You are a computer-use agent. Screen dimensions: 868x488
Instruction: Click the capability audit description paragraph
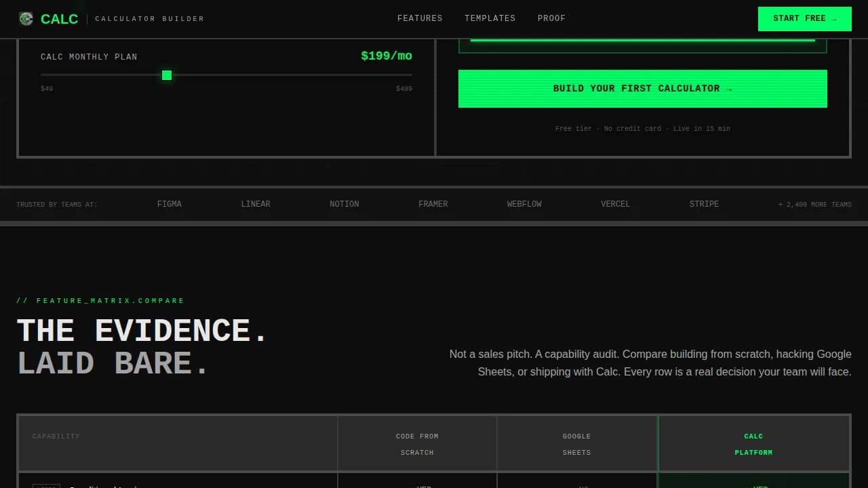[x=650, y=363]
